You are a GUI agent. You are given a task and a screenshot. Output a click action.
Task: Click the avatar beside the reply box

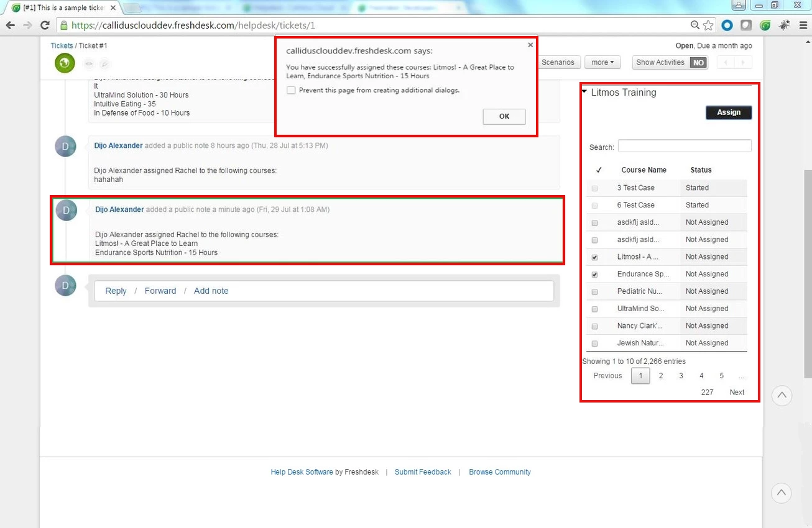(66, 286)
